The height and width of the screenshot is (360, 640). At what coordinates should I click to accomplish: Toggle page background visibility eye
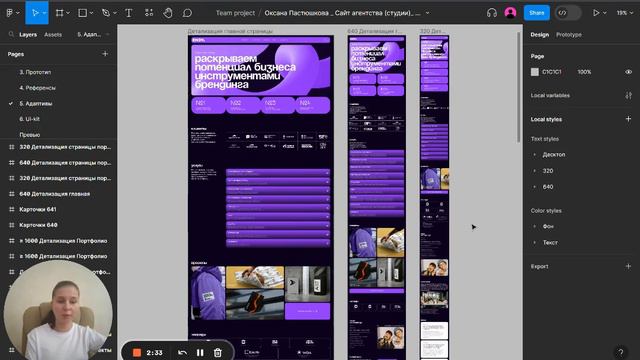click(x=628, y=72)
